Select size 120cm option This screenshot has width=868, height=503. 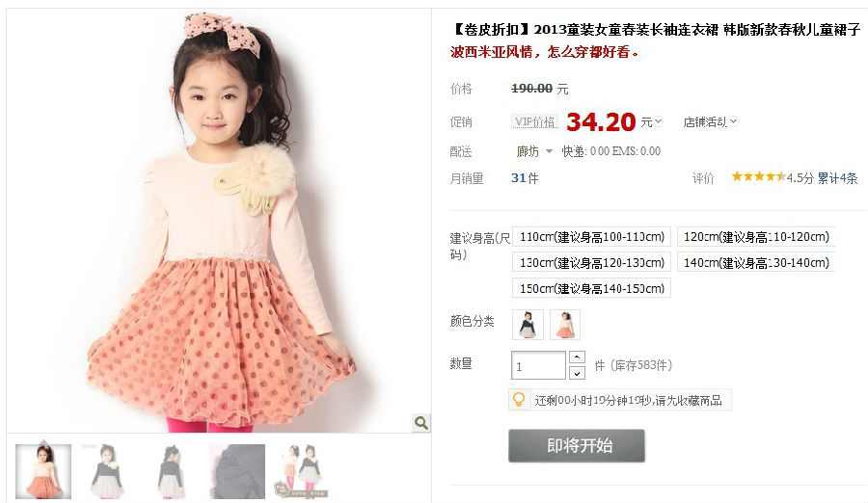756,237
